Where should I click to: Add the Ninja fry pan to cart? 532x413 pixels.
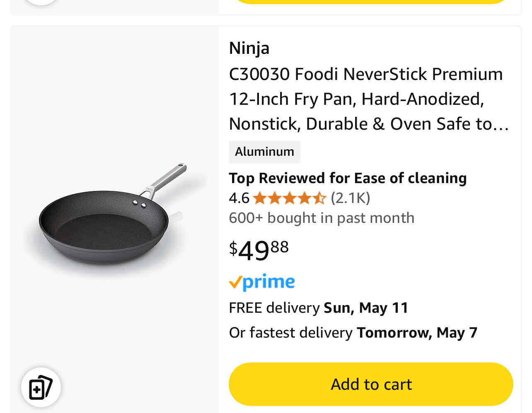pyautogui.click(x=371, y=384)
